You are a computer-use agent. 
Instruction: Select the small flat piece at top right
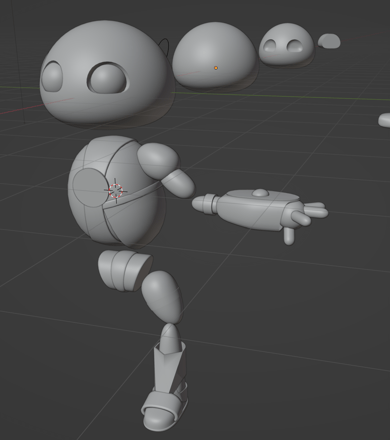(329, 41)
